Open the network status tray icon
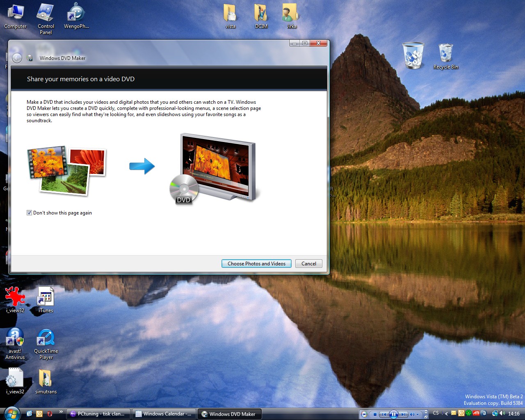This screenshot has width=525, height=420. coord(495,413)
